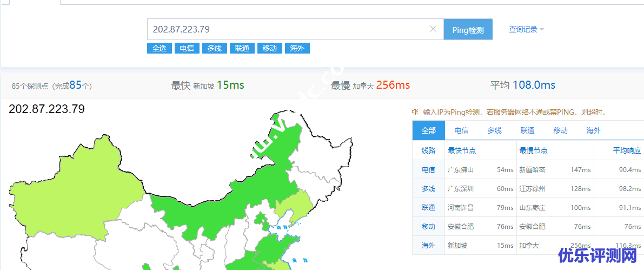The image size is (644, 270).
Task: Toggle the 海外 filter tag under search
Action: pos(297,48)
